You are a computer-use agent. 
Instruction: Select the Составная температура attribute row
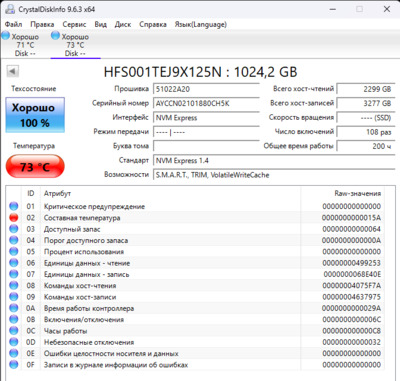pyautogui.click(x=195, y=218)
